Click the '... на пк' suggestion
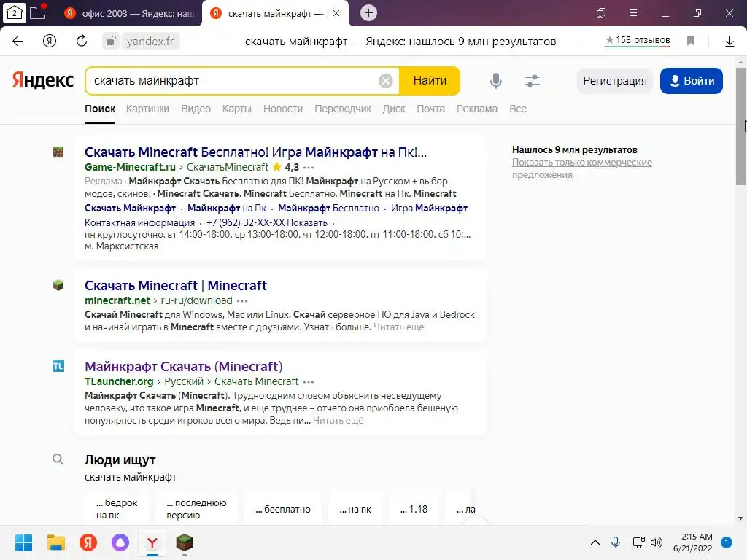The image size is (747, 560). pos(355,510)
